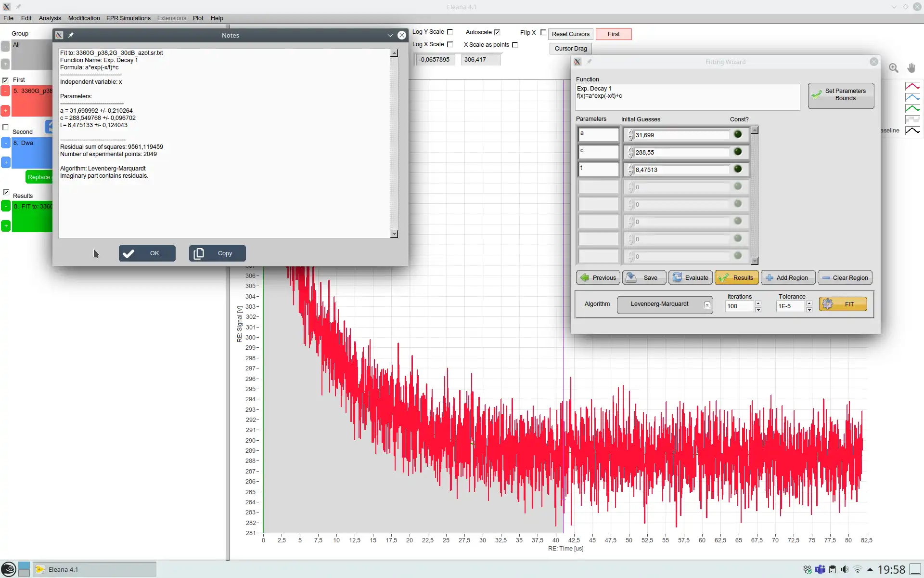Screen dimensions: 924x578
Task: Expand the Tolerance stepper control
Action: pyautogui.click(x=809, y=303)
